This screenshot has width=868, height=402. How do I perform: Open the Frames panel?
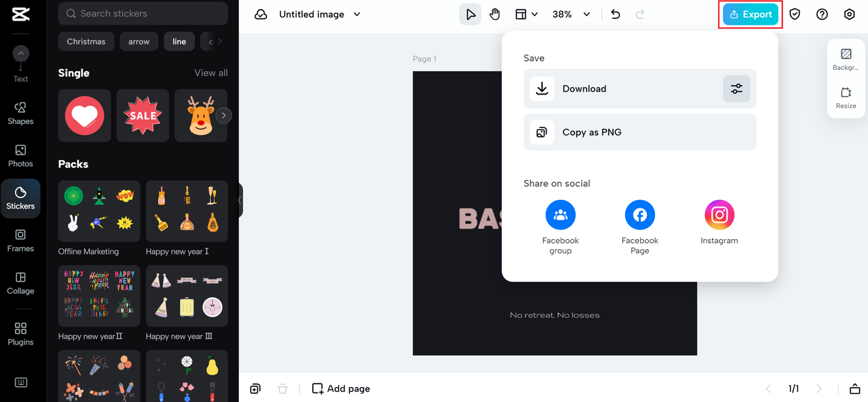pyautogui.click(x=21, y=240)
